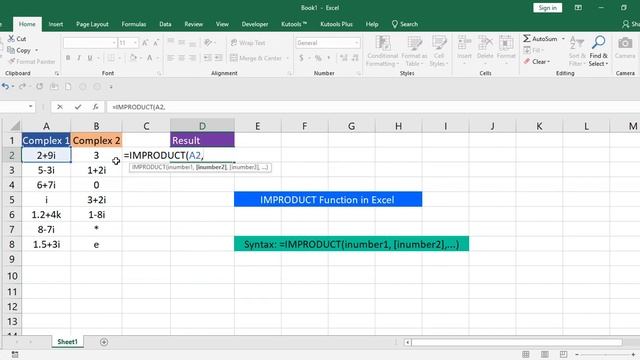Open the Insert Function fx dialog
The width and height of the screenshot is (640, 360).
[95, 107]
